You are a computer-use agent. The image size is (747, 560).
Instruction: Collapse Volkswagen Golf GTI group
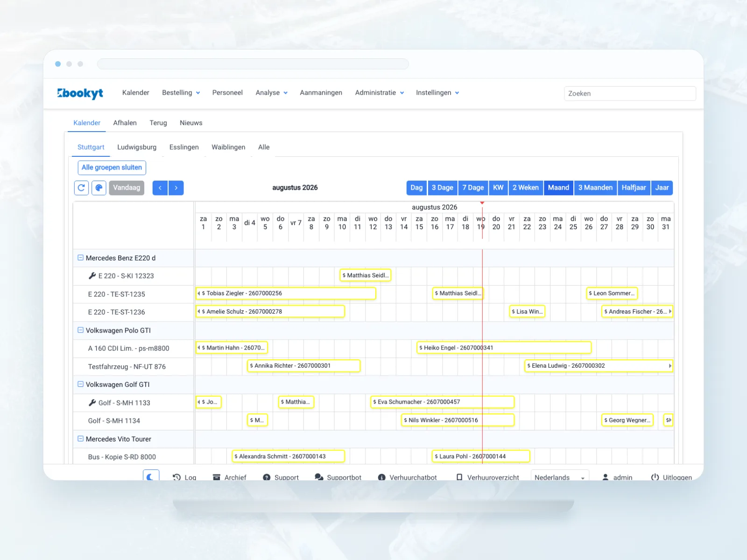(x=80, y=384)
